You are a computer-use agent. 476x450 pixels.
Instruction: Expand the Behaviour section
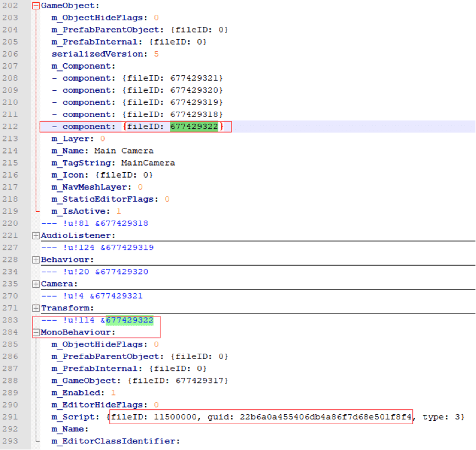35,259
